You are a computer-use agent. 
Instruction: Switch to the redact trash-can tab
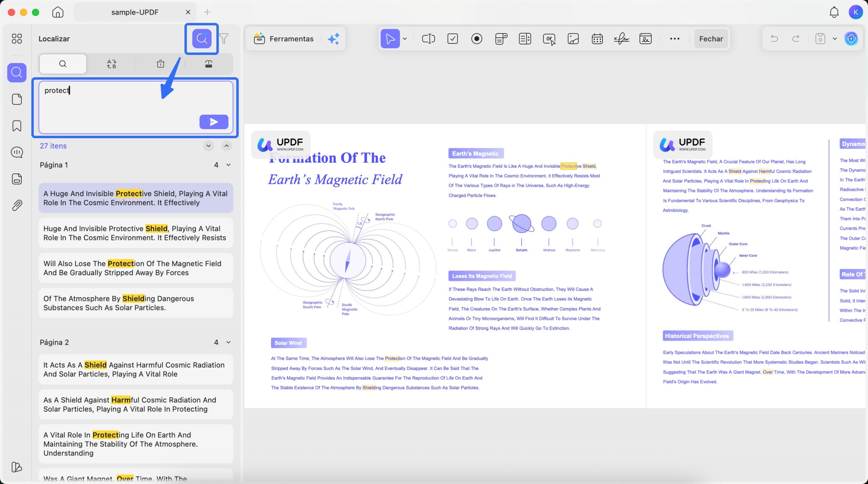pos(160,64)
